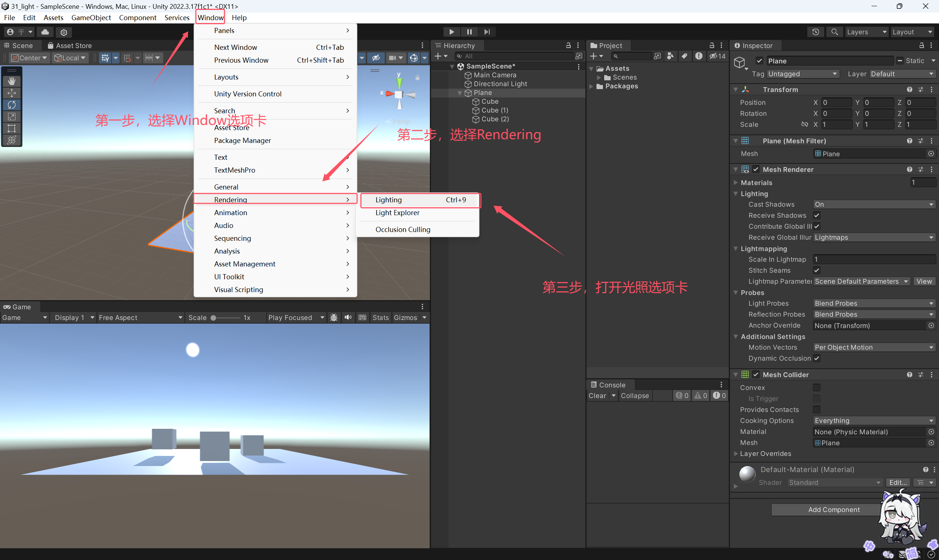Toggle the Static checkbox
Viewport: 939px width, 560px height.
[x=900, y=61]
